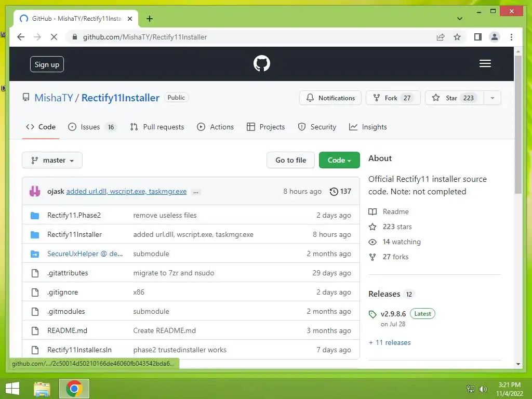Open the MishaTY owner link
Viewport: 532px width, 399px height.
pyautogui.click(x=54, y=98)
